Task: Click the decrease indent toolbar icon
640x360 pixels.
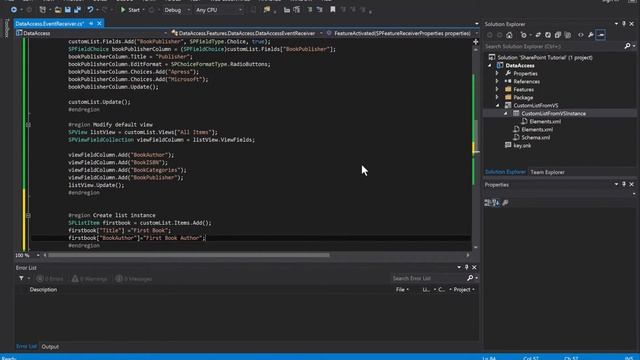Action: (310, 10)
